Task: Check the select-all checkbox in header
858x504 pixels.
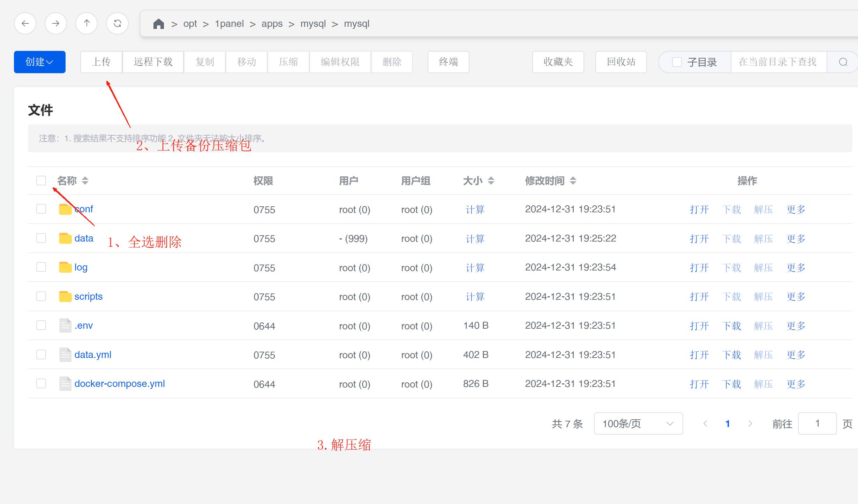Action: tap(41, 181)
